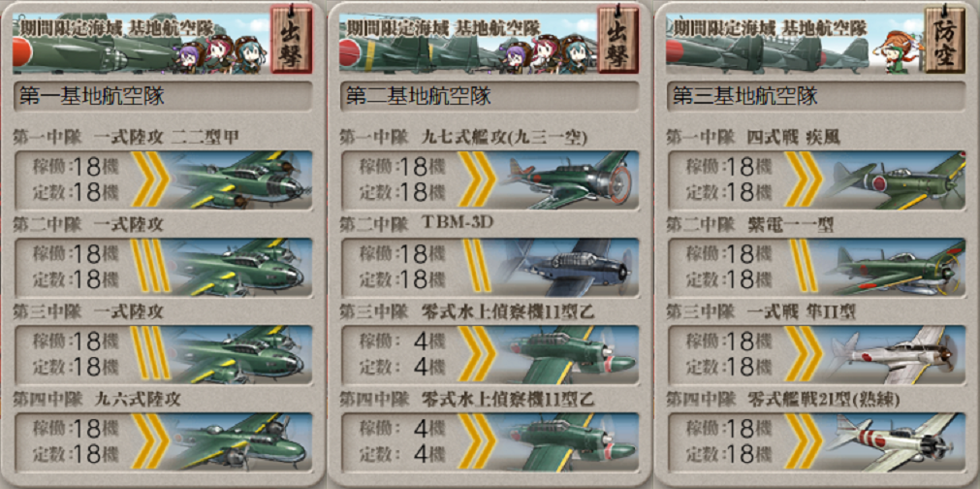Select second squadron 一式陸攻 slot in first base
This screenshot has height=489, width=980.
click(163, 267)
